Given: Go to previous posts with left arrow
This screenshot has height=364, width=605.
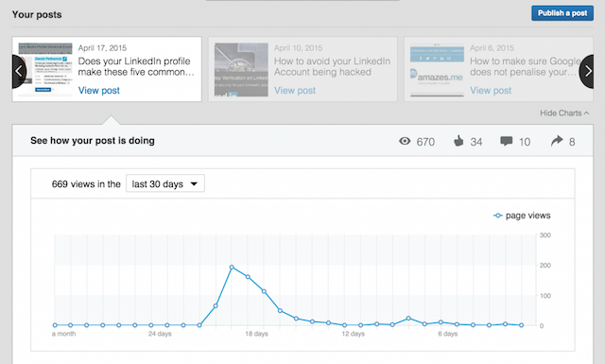Looking at the screenshot, I should tap(19, 72).
